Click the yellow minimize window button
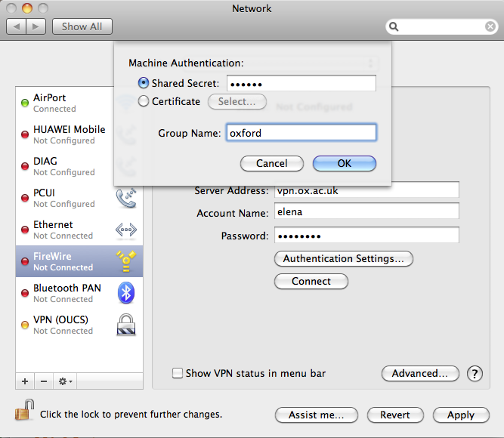 click(x=27, y=8)
